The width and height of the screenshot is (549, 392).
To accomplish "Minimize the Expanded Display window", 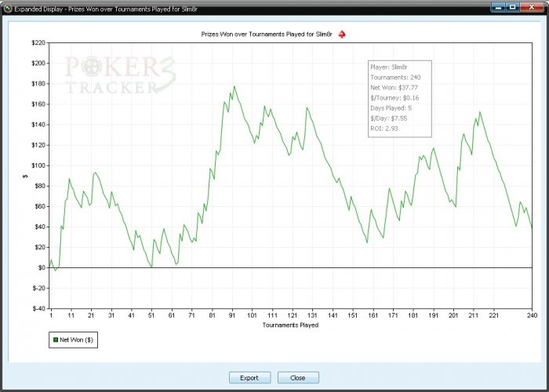I will coord(498,7).
